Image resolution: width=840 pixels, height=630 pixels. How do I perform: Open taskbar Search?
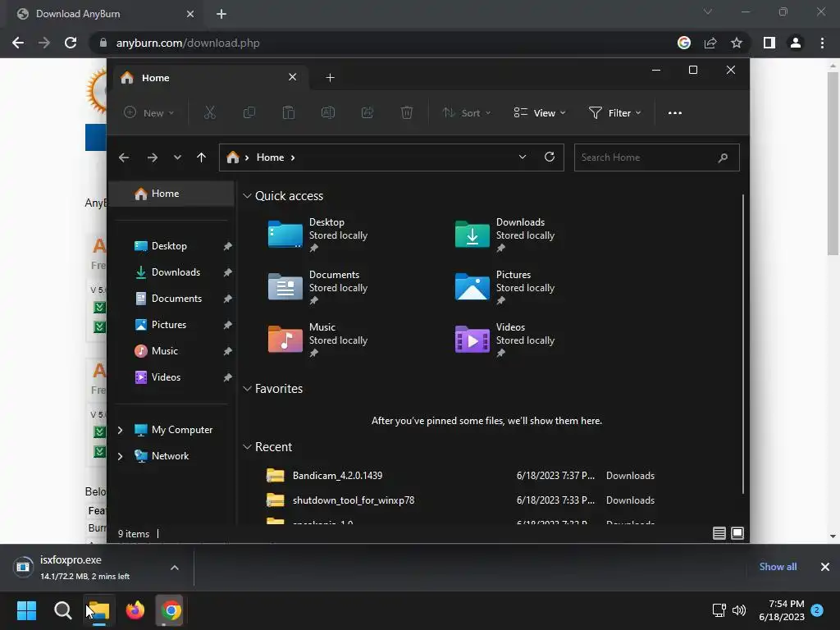tap(62, 610)
